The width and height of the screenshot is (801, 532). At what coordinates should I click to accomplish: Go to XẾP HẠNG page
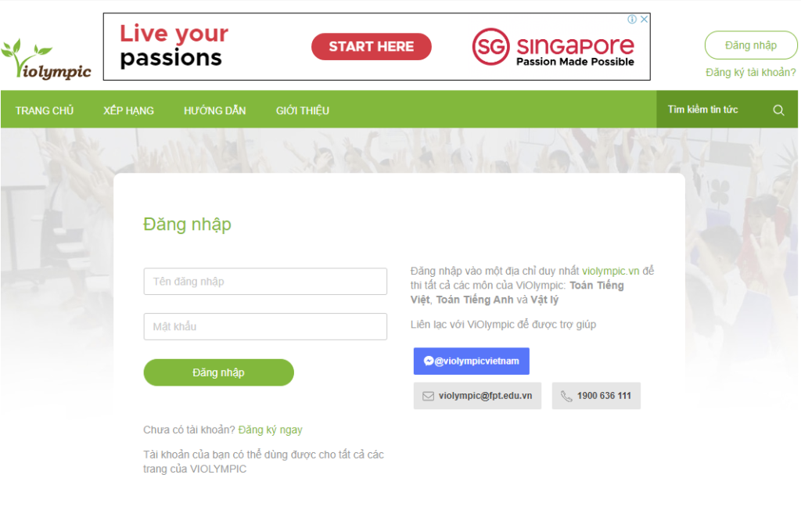pyautogui.click(x=129, y=110)
